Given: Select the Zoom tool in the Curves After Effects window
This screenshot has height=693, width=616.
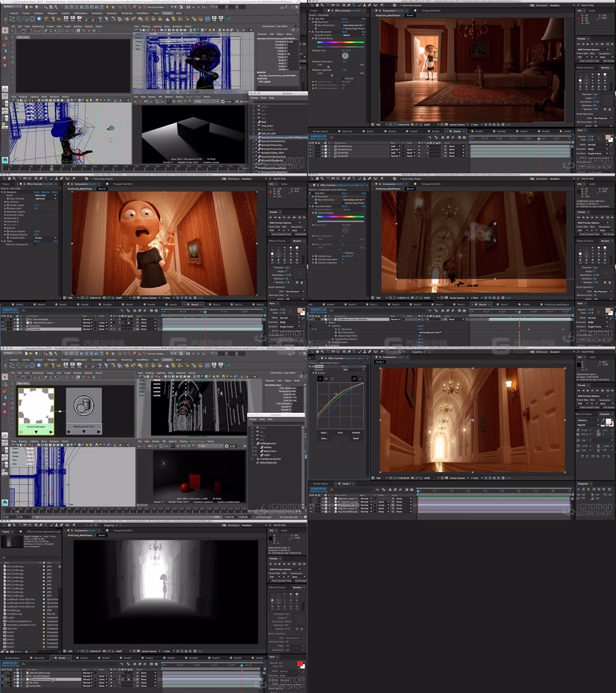Looking at the screenshot, I should pyautogui.click(x=322, y=351).
